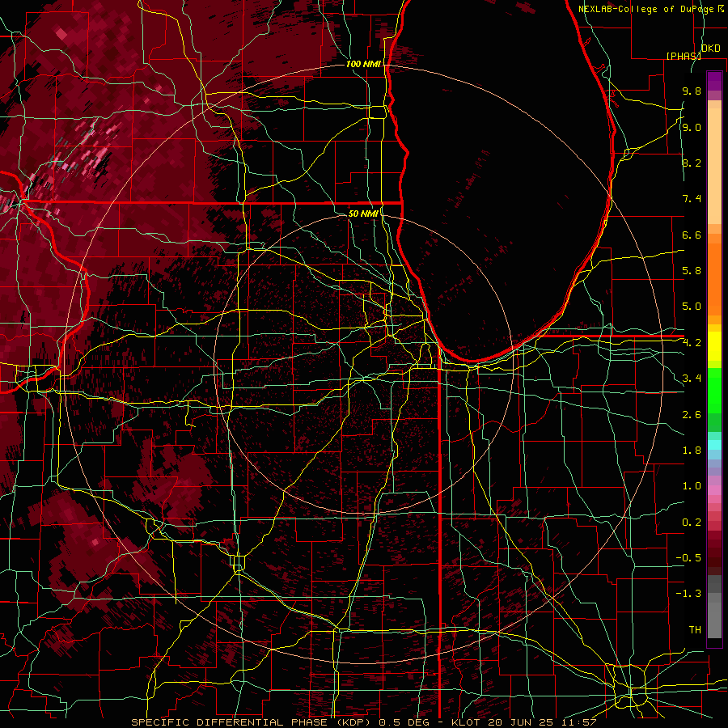The image size is (728, 728).
Task: Select the '1.8' value on the KDP scale
Action: (x=692, y=451)
